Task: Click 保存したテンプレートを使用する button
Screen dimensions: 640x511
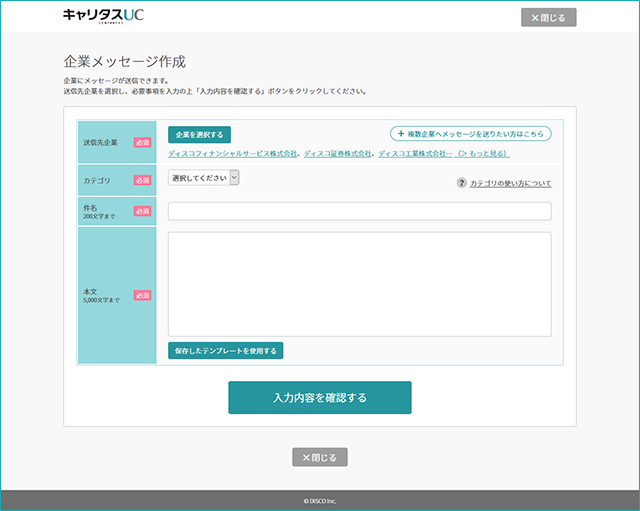Action: (225, 351)
